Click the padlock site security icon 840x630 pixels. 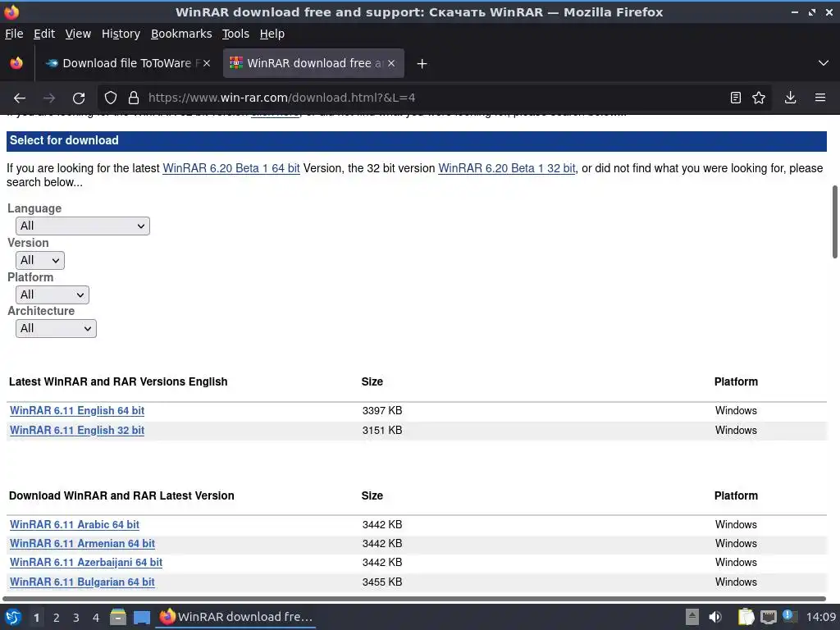(x=134, y=98)
